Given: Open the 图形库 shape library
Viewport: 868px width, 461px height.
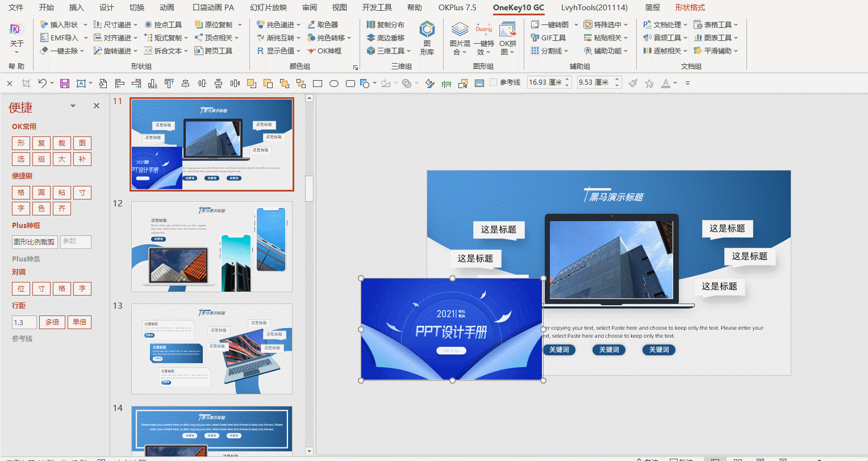Looking at the screenshot, I should coord(427,39).
